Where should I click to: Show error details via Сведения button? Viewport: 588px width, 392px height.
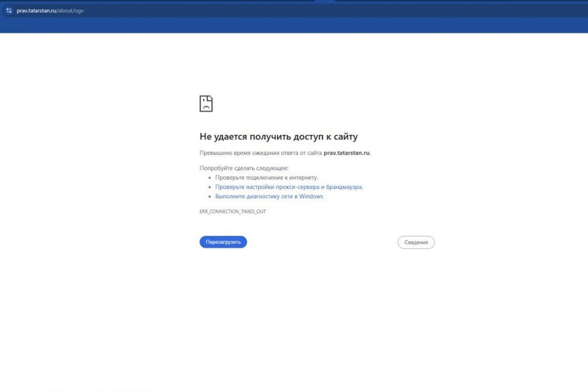(416, 242)
